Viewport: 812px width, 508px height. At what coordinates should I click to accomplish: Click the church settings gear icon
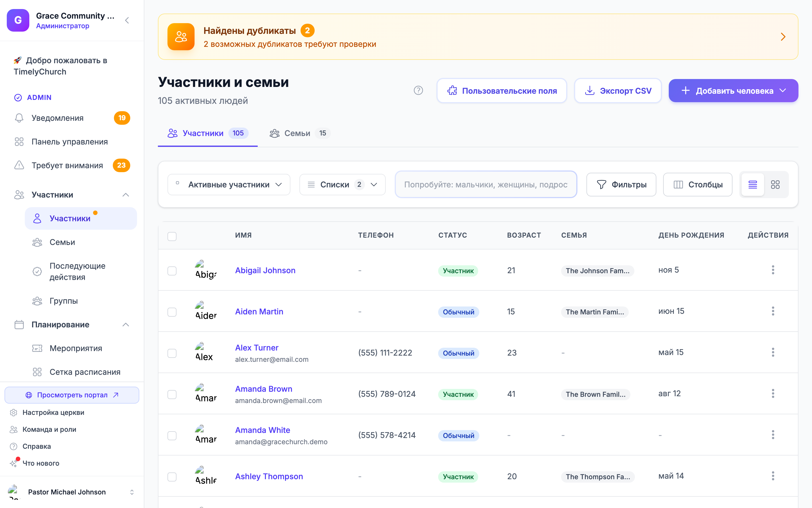pyautogui.click(x=14, y=413)
